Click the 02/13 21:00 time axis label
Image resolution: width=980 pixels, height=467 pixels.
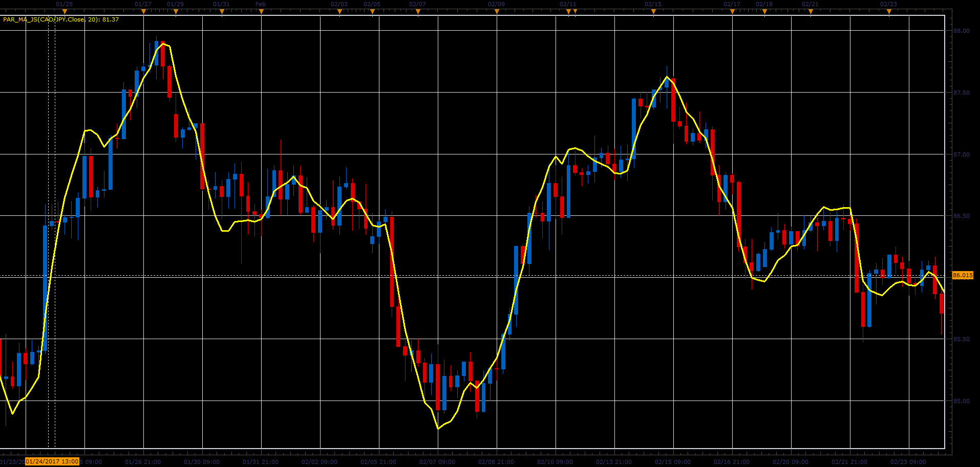(614, 462)
